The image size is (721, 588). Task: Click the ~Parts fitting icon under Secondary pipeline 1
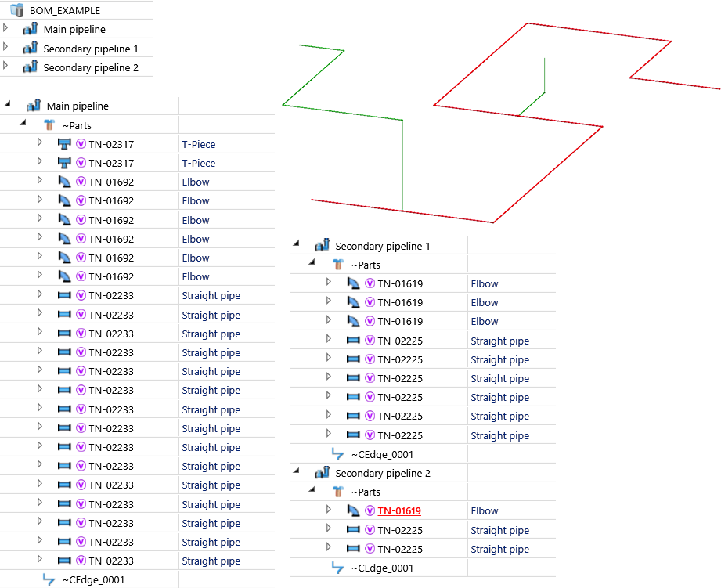coord(338,265)
